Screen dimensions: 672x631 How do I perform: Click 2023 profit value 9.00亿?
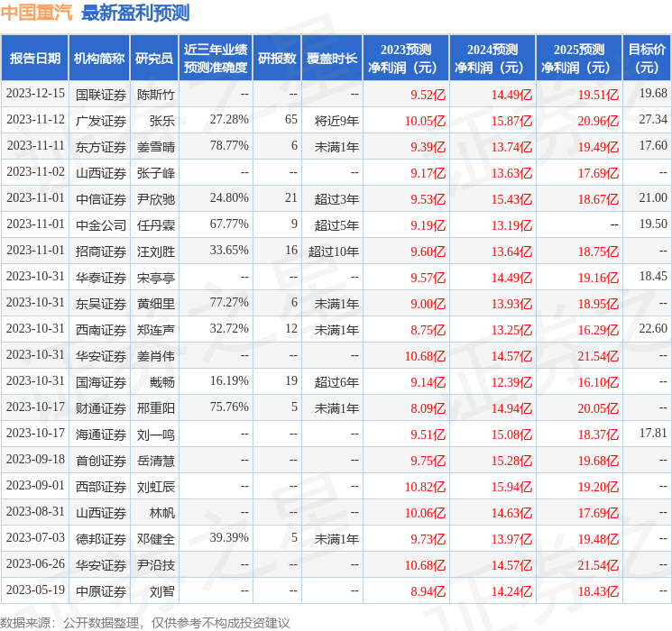pos(428,304)
